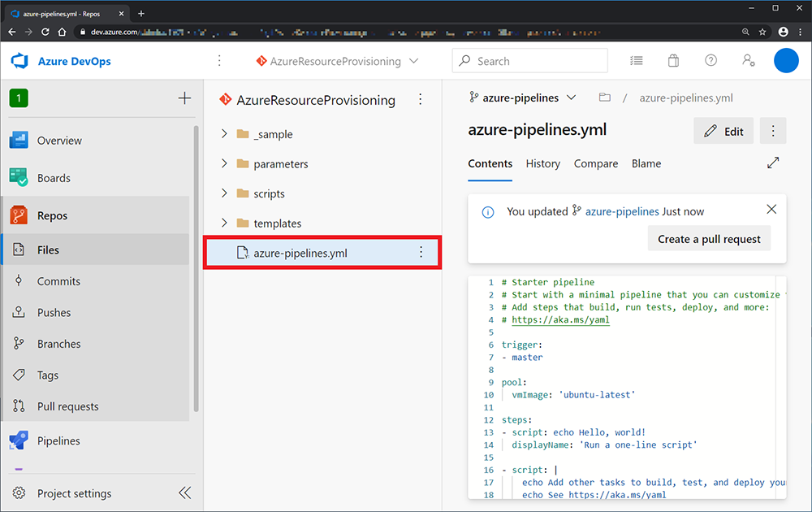Open the Help question mark icon
812x512 pixels.
point(711,61)
